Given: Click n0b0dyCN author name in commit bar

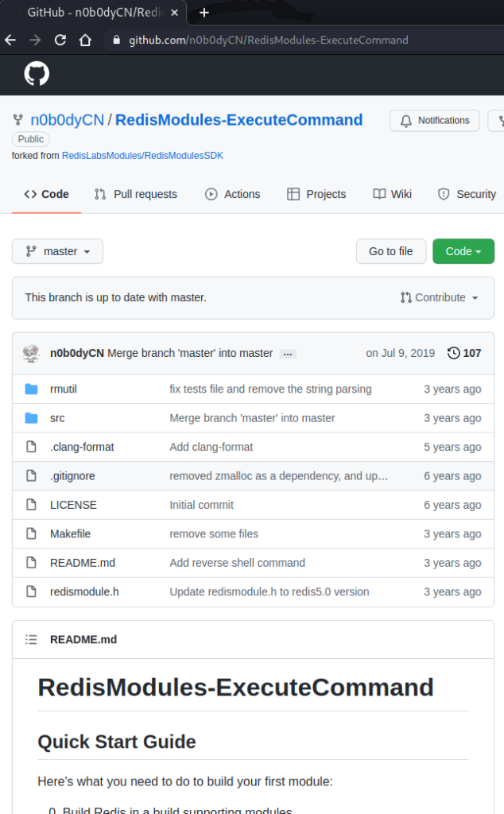Looking at the screenshot, I should 77,354.
